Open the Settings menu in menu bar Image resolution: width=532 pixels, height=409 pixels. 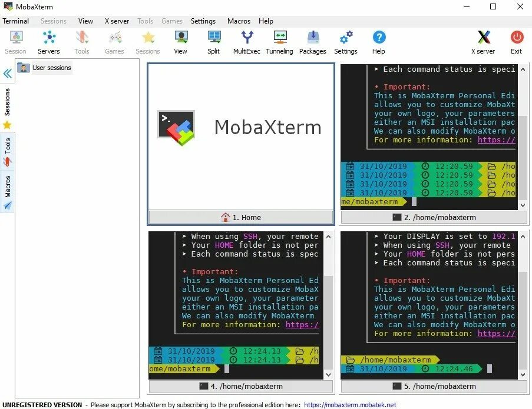pyautogui.click(x=203, y=21)
